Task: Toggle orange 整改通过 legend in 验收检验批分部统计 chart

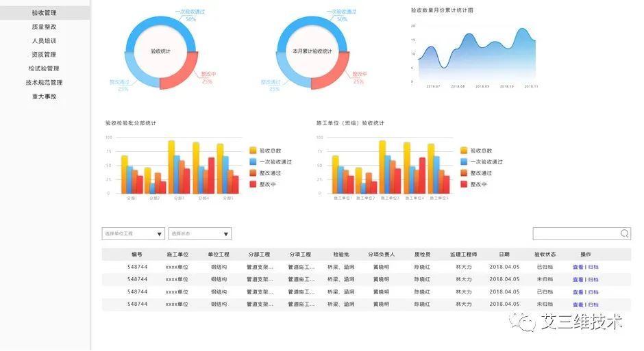Action: 253,173
